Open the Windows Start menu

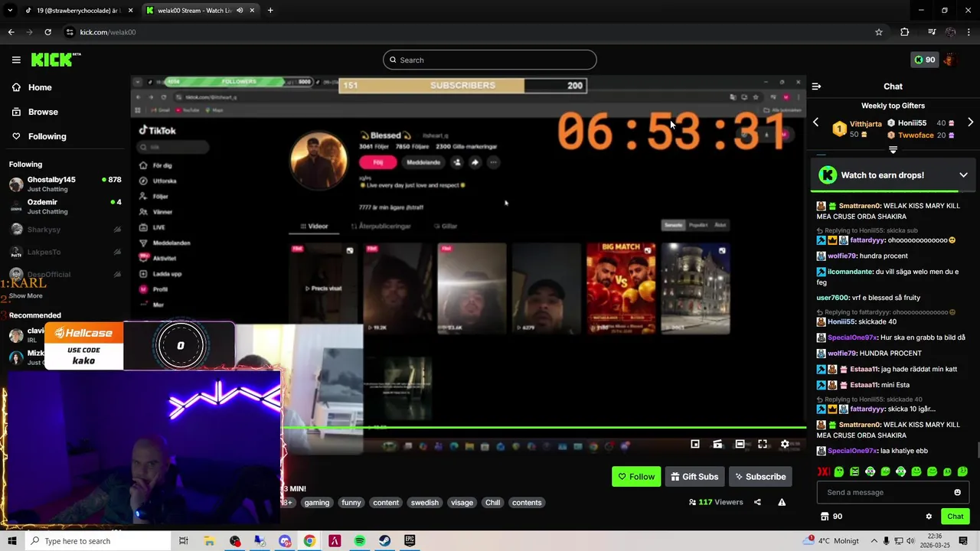[11, 541]
